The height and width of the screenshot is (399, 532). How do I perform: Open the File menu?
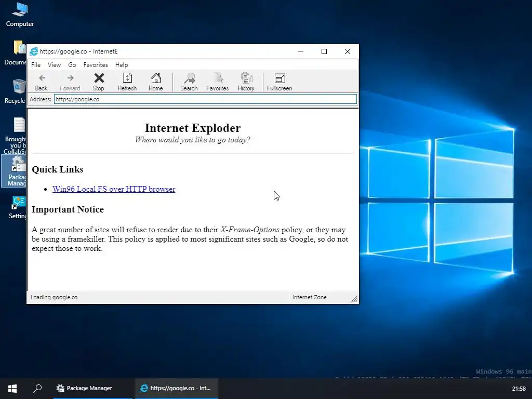coord(36,65)
